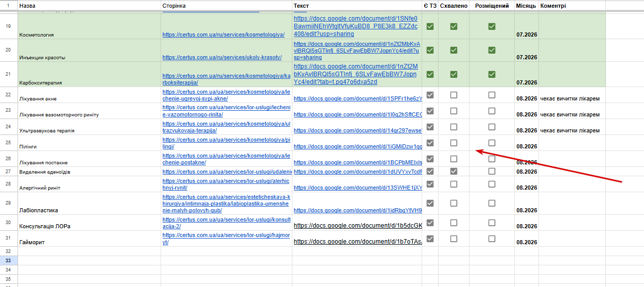Open the alerhichnyj-rynit page link
The height and width of the screenshot is (287, 644).
click(226, 184)
